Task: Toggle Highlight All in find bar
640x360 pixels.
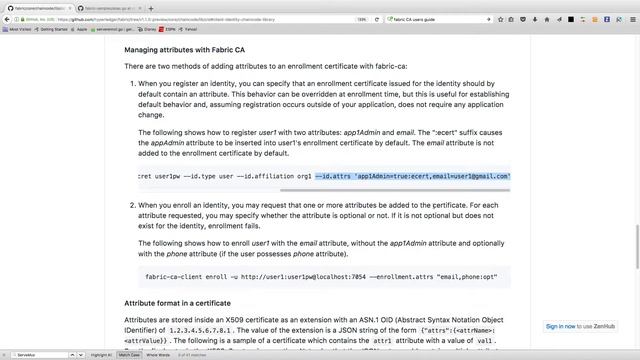Action: [101, 355]
